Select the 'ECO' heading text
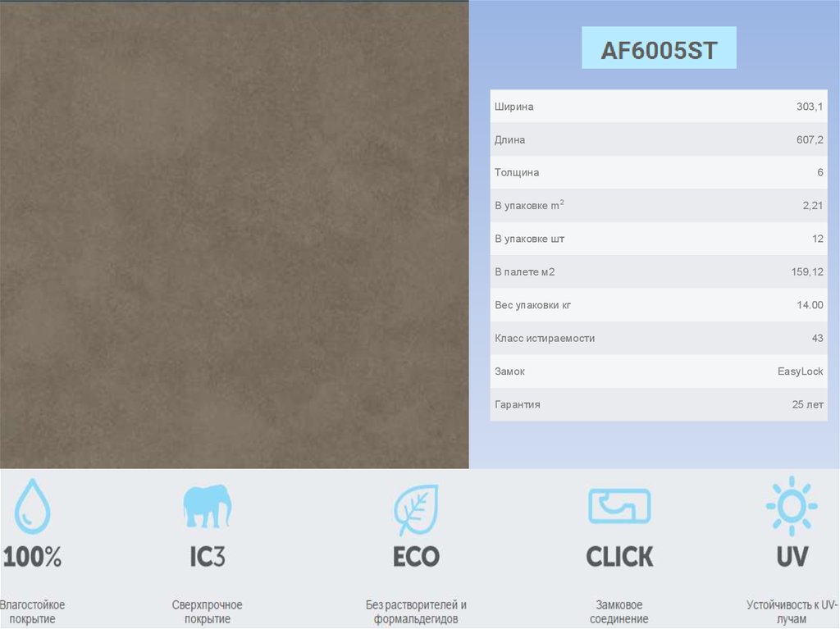 coord(416,557)
